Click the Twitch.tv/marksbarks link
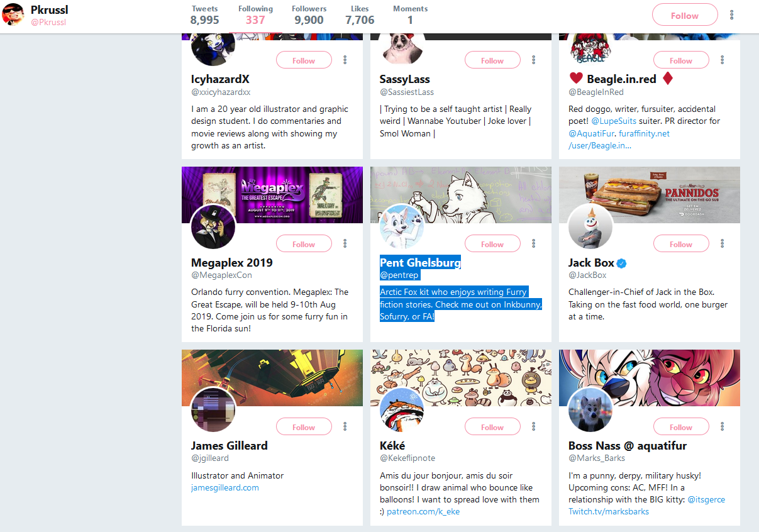Viewport: 759px width, 532px height. [x=609, y=511]
